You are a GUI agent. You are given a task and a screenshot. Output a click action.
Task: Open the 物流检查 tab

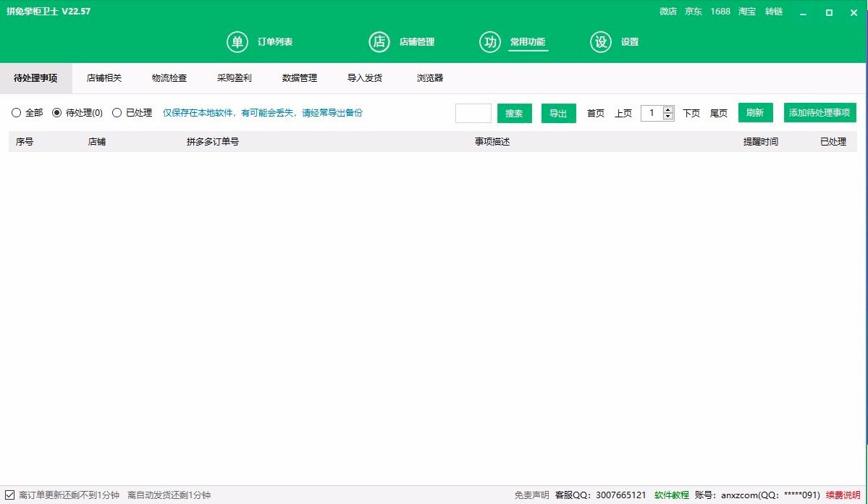(x=169, y=78)
